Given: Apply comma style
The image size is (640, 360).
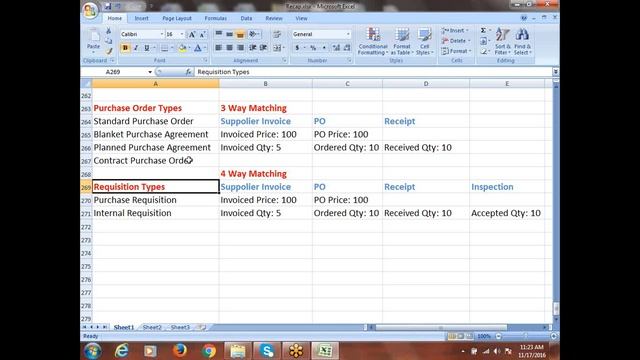Looking at the screenshot, I should (x=324, y=48).
